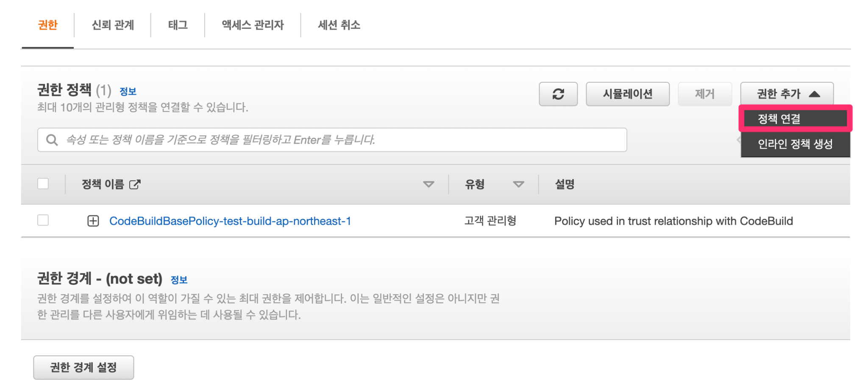Open the 유형 column sort arrow

pyautogui.click(x=518, y=184)
